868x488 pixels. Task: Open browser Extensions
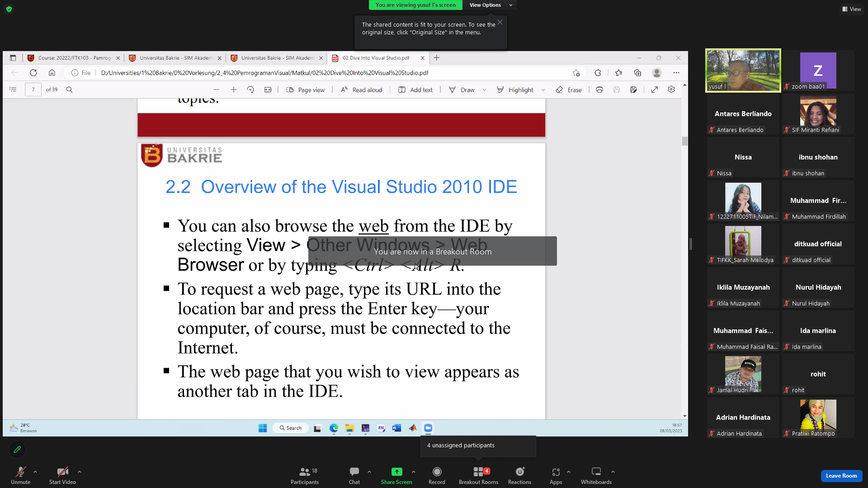coord(598,73)
